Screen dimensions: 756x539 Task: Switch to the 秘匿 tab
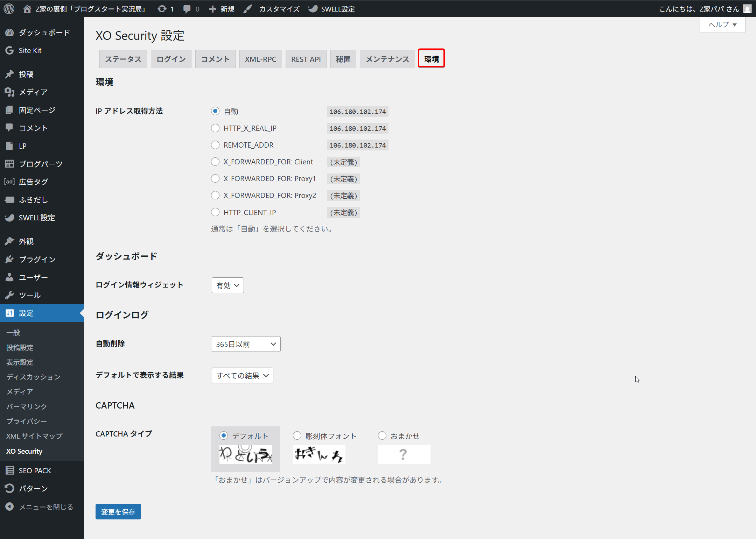pyautogui.click(x=343, y=59)
